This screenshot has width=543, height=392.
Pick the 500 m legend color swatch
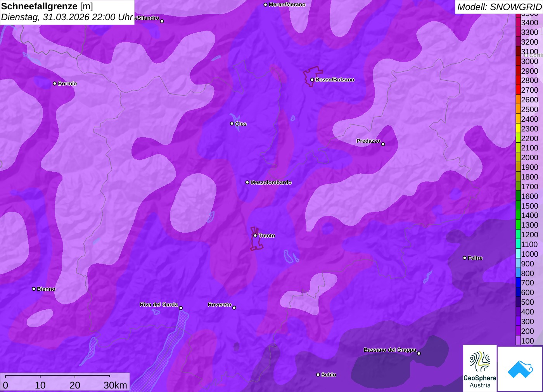(518, 302)
